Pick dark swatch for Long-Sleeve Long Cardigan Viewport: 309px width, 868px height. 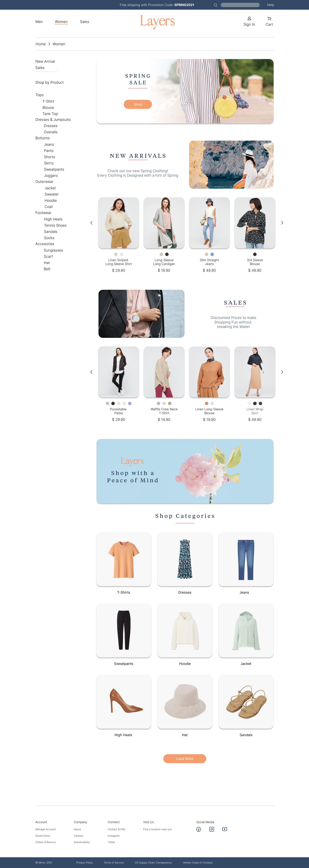tap(167, 254)
